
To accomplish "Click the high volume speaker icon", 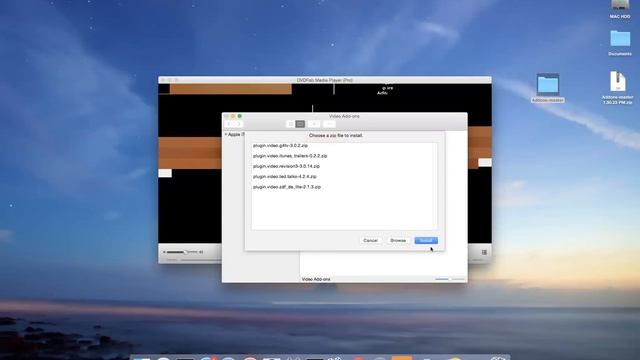I will [201, 252].
